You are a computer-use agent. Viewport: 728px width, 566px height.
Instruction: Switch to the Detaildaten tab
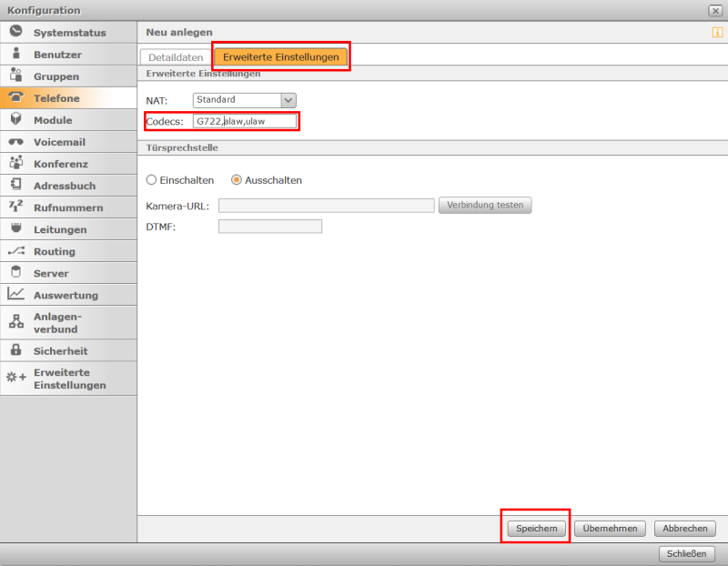coord(176,57)
